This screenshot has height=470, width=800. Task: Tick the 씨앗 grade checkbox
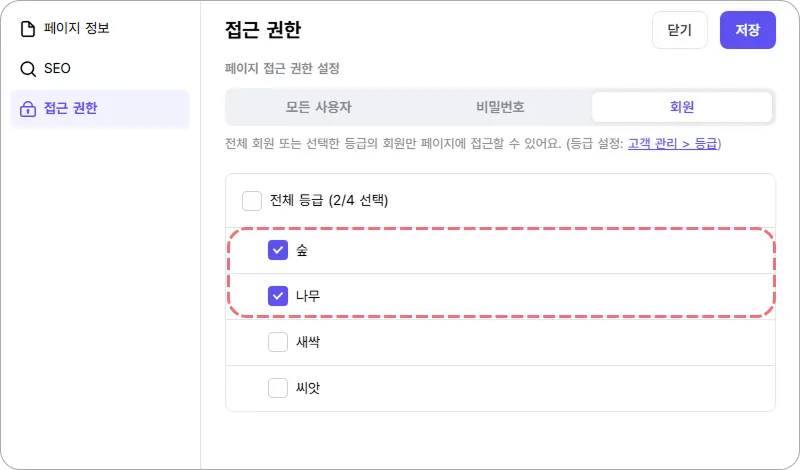pos(278,387)
